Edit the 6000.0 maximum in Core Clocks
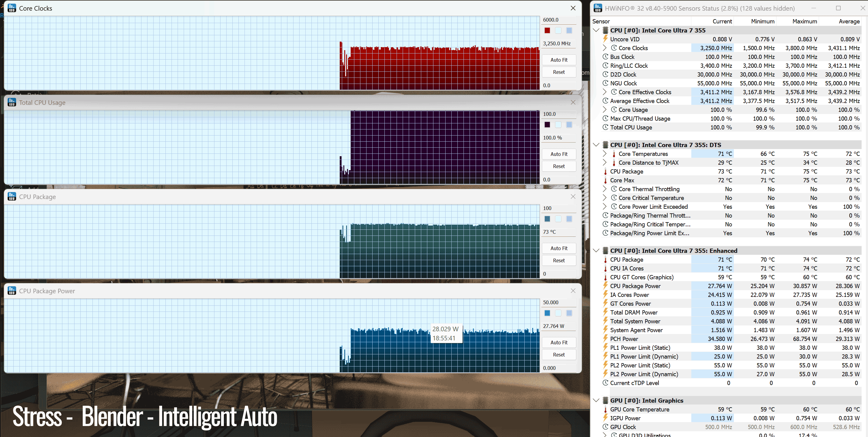 click(559, 20)
